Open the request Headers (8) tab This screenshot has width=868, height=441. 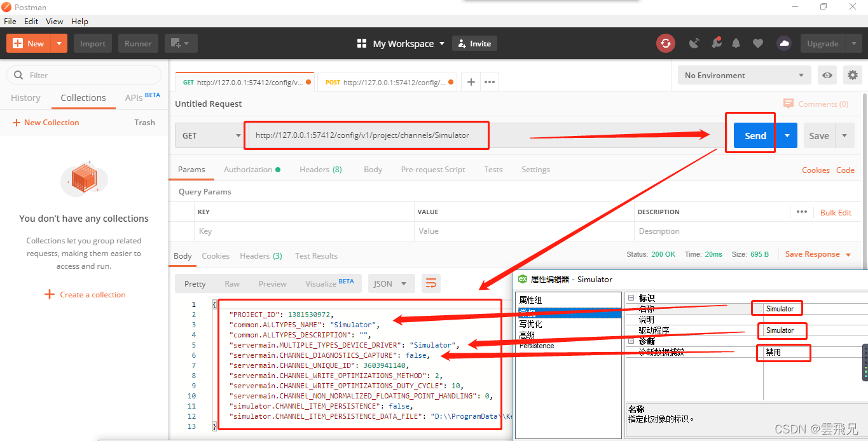click(x=320, y=170)
